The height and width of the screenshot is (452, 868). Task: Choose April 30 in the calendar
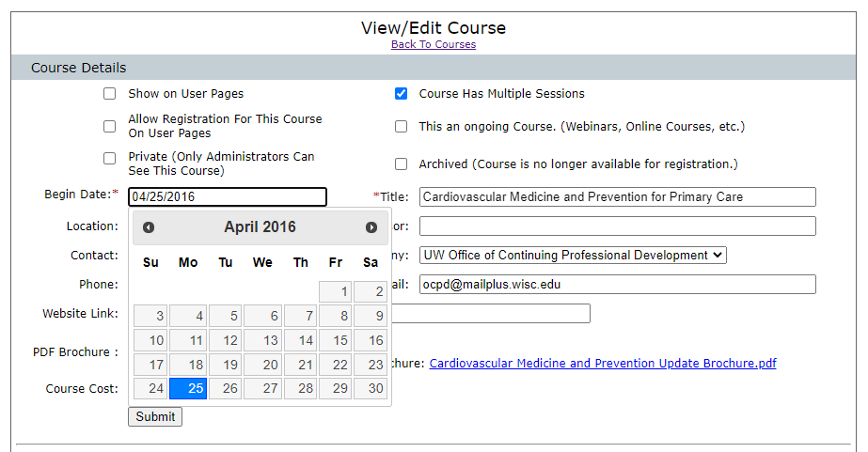coord(371,388)
